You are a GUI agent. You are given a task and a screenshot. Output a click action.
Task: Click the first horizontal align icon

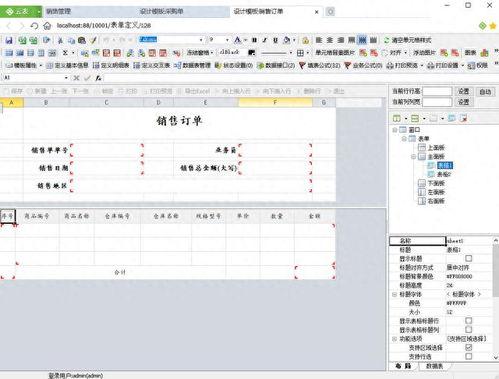click(319, 40)
